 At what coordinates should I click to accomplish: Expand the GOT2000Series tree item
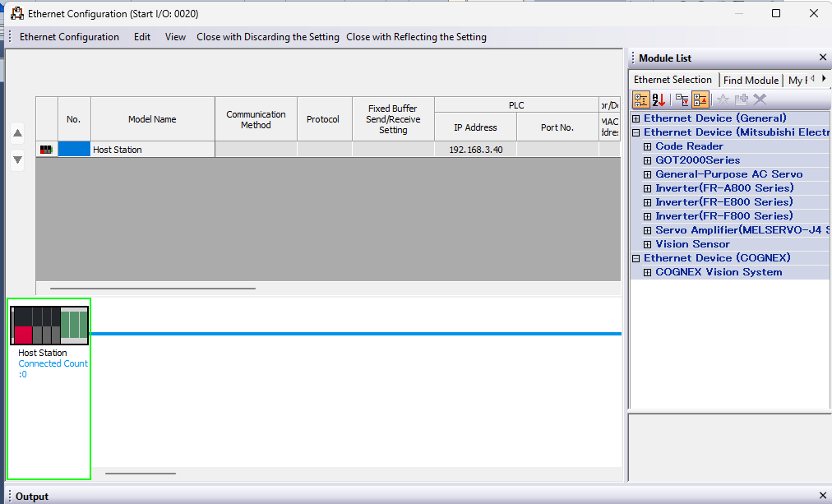click(648, 160)
